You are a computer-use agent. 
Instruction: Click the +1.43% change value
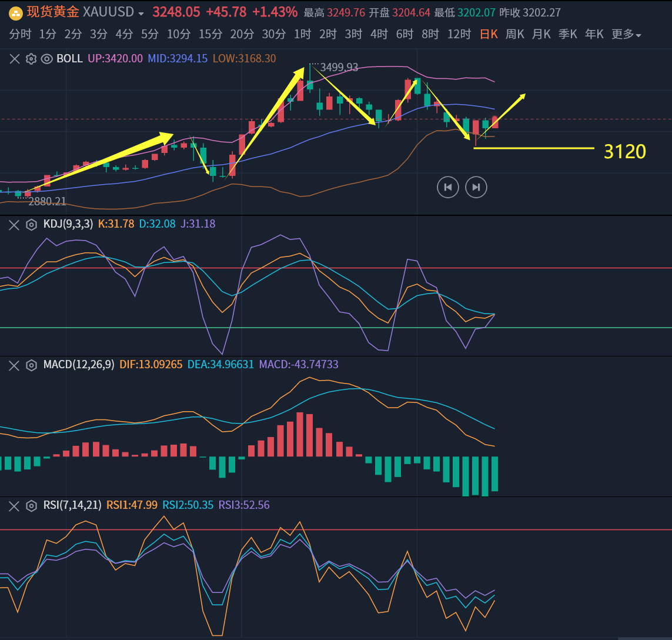[275, 12]
